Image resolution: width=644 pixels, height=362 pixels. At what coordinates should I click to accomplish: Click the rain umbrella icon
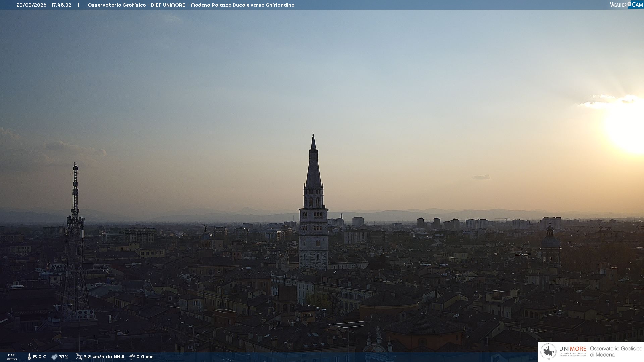[132, 357]
